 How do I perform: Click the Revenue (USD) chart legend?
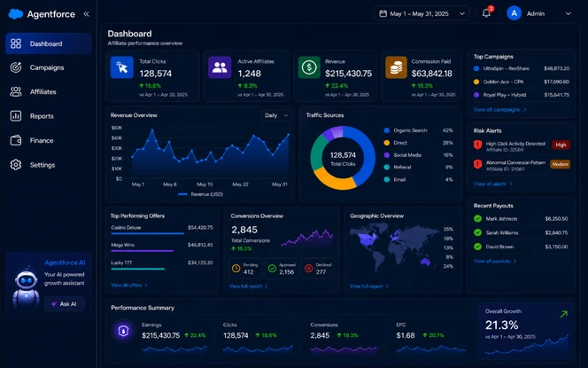(x=201, y=194)
